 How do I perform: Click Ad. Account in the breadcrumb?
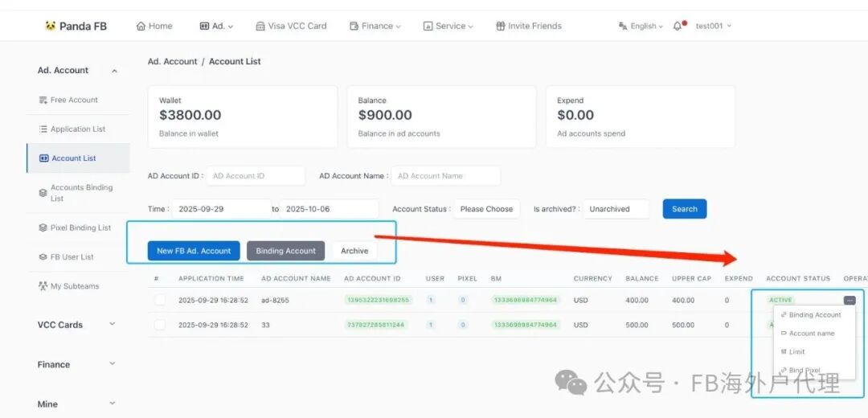click(172, 61)
